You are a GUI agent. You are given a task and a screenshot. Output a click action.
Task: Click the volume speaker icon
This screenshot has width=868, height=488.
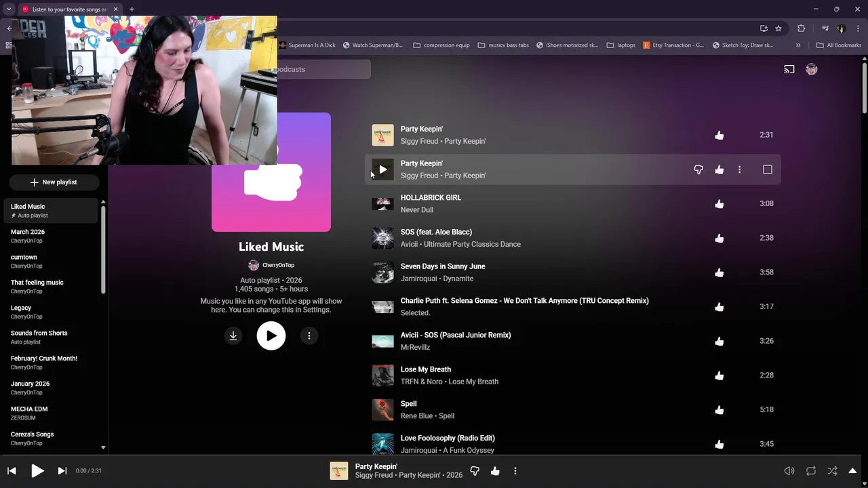789,471
